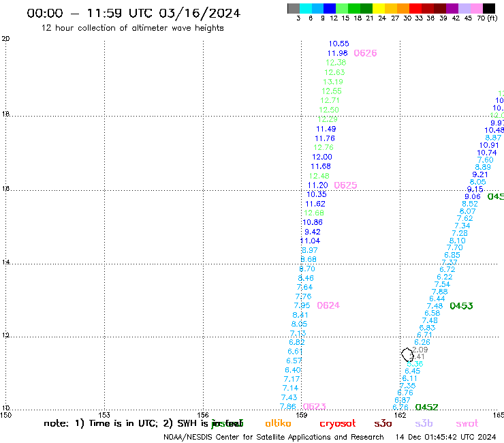Click the value '6.87' near longitude 162
The width and height of the screenshot is (504, 443).
point(403,400)
